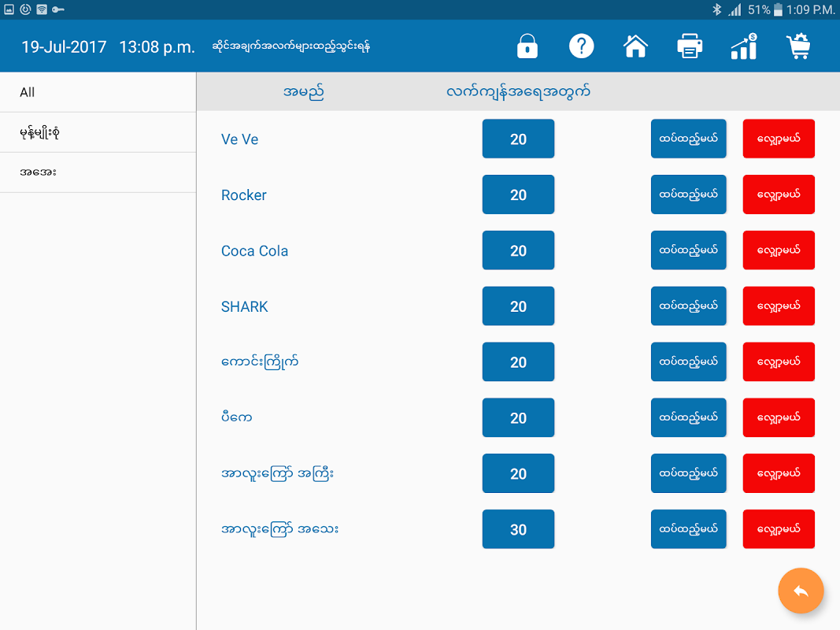Click blue restock button for Ve Ve
This screenshot has height=630, width=840.
(x=688, y=139)
